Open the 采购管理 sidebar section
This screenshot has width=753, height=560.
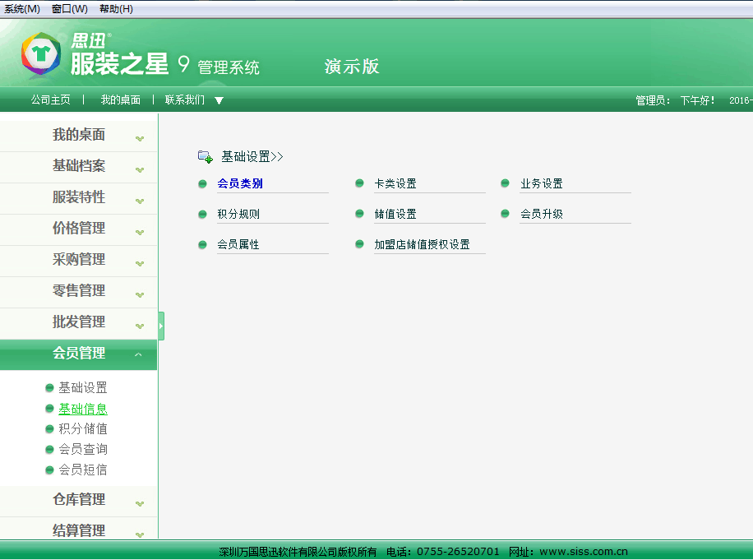79,260
